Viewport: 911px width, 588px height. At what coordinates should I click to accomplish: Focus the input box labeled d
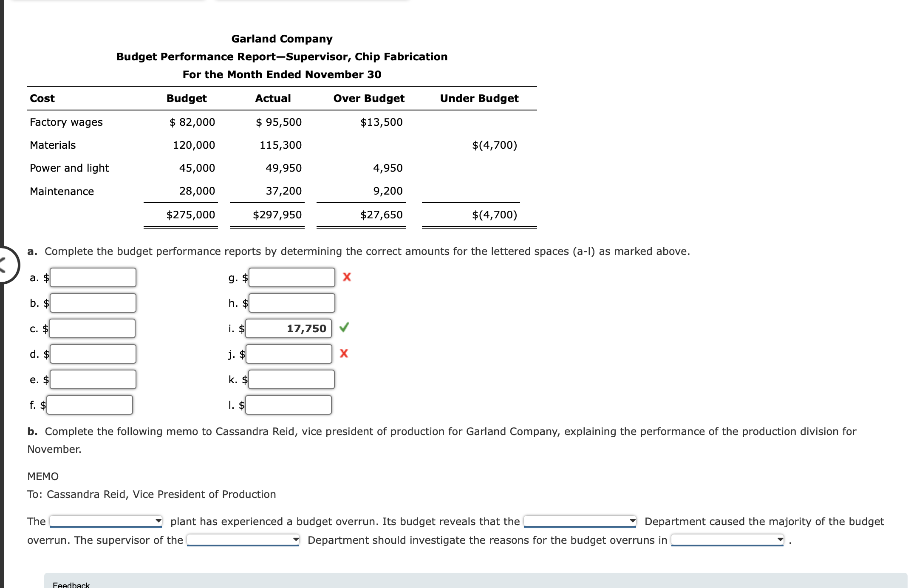click(93, 354)
